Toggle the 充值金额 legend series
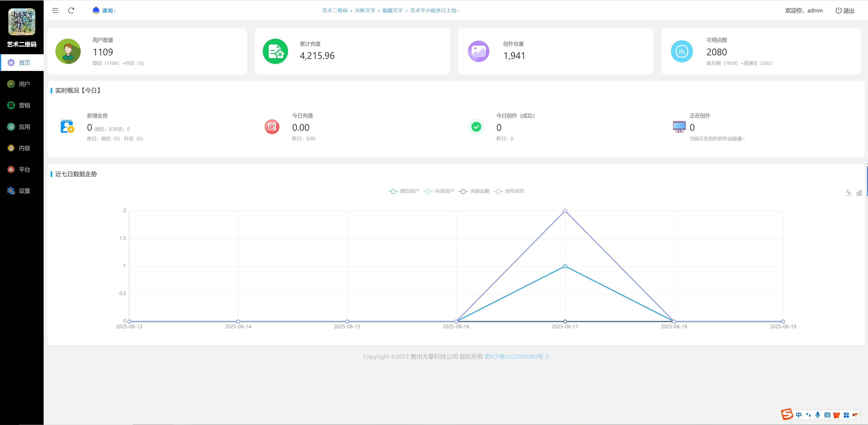The height and width of the screenshot is (425, 868). (474, 191)
